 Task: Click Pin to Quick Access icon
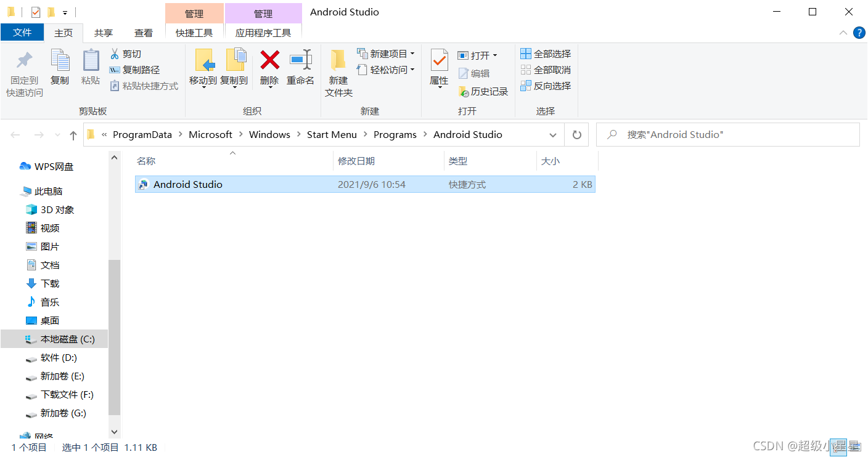coord(25,60)
